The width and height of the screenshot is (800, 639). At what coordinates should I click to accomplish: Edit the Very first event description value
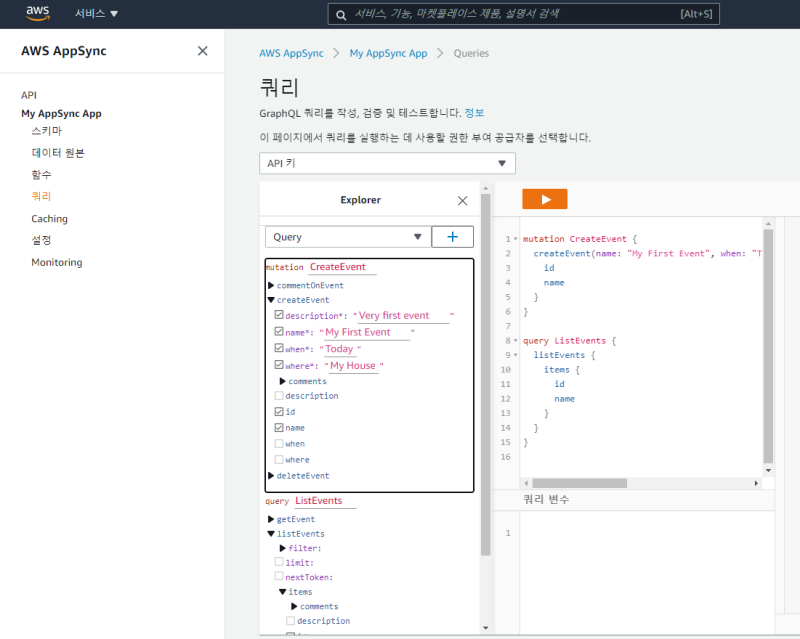[x=403, y=316]
